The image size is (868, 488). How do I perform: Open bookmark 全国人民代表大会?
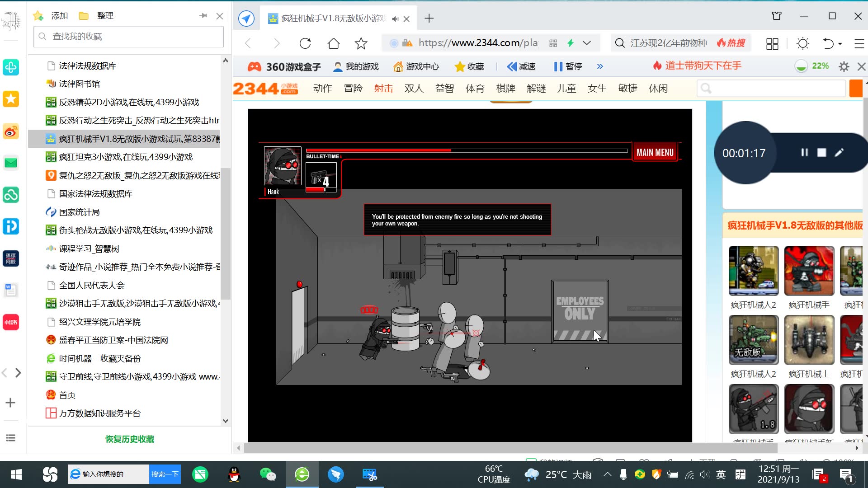point(85,285)
